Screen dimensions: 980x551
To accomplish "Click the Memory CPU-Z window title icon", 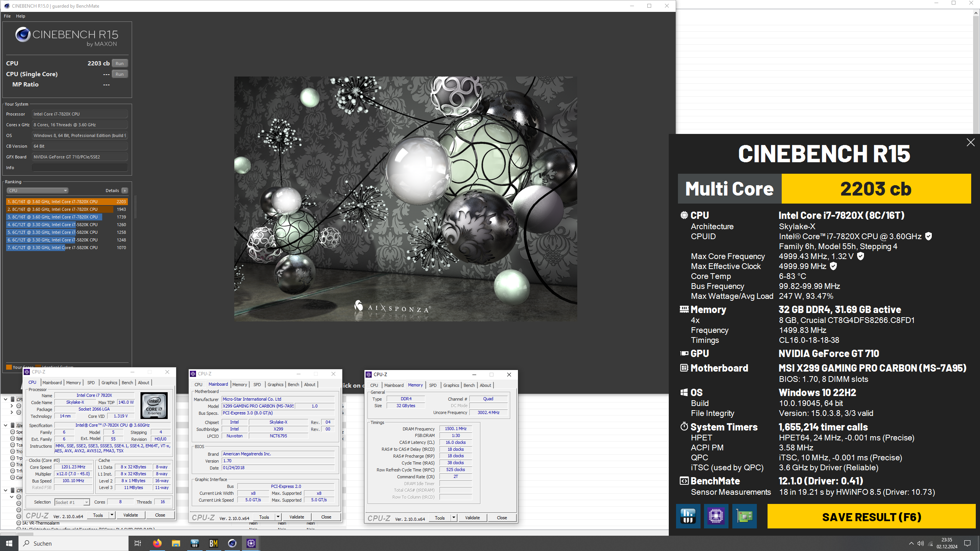I will coord(369,375).
